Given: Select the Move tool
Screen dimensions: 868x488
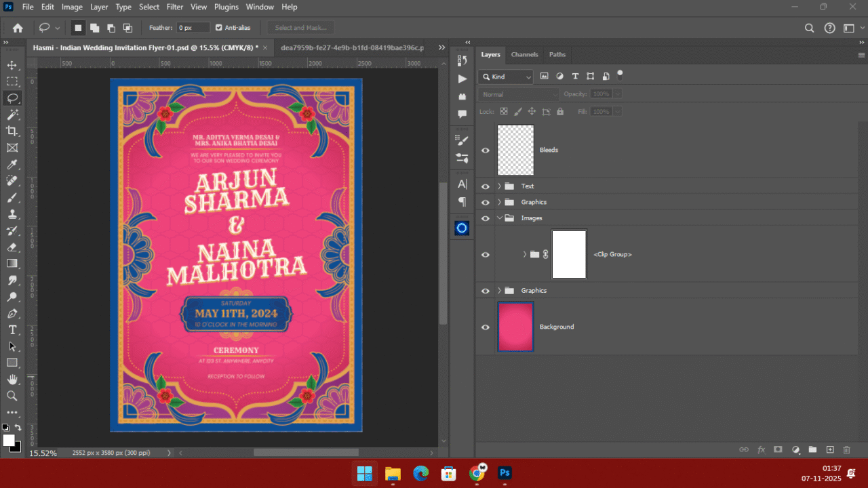Looking at the screenshot, I should [x=12, y=65].
